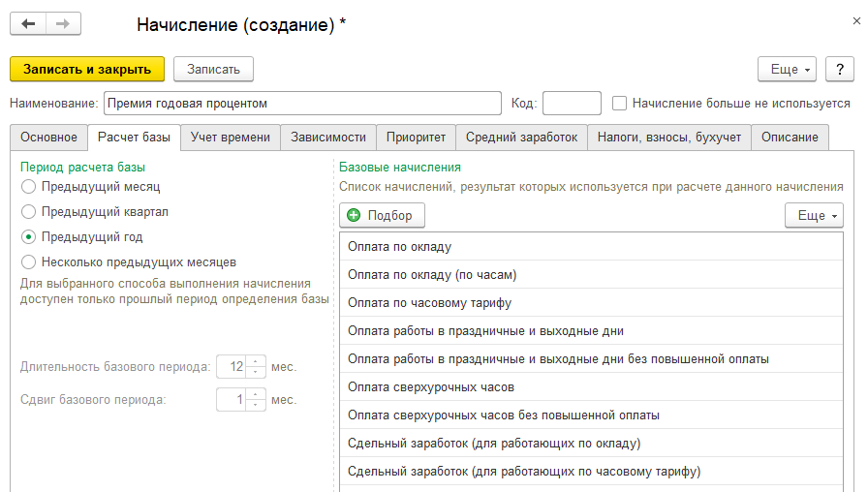Click the forward navigation arrow
The height and width of the screenshot is (492, 868).
pyautogui.click(x=63, y=24)
